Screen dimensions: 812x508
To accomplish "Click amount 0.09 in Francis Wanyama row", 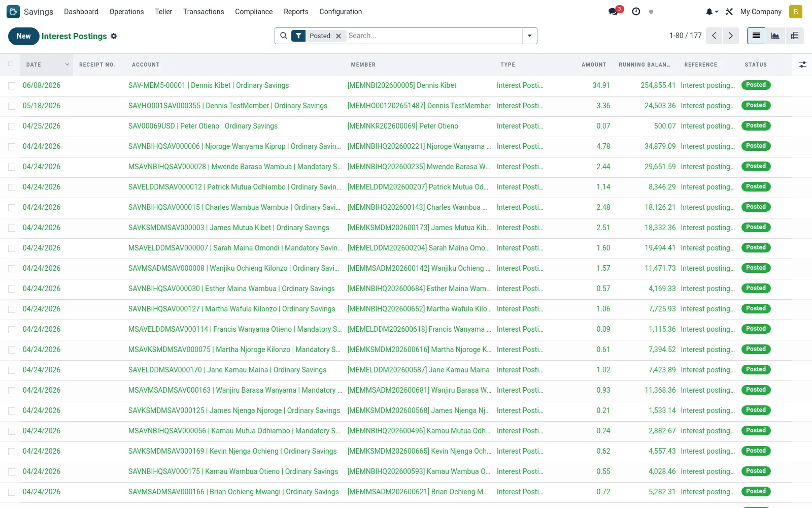I will point(603,329).
